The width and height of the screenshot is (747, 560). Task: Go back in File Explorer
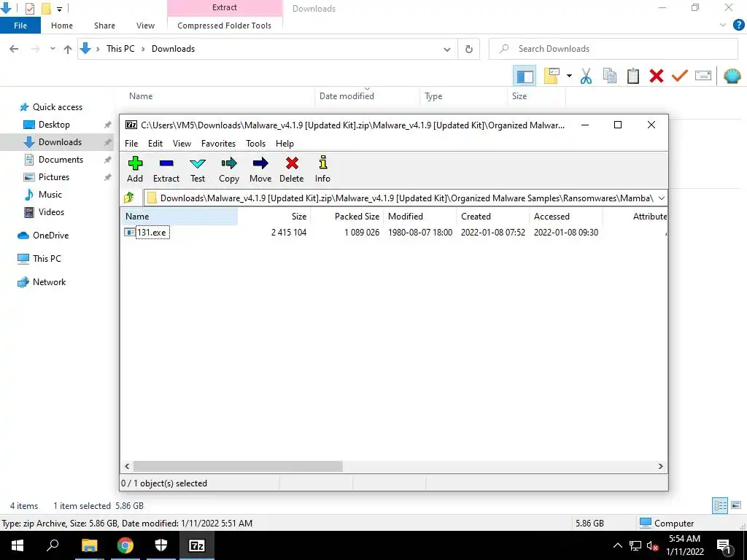[x=14, y=49]
